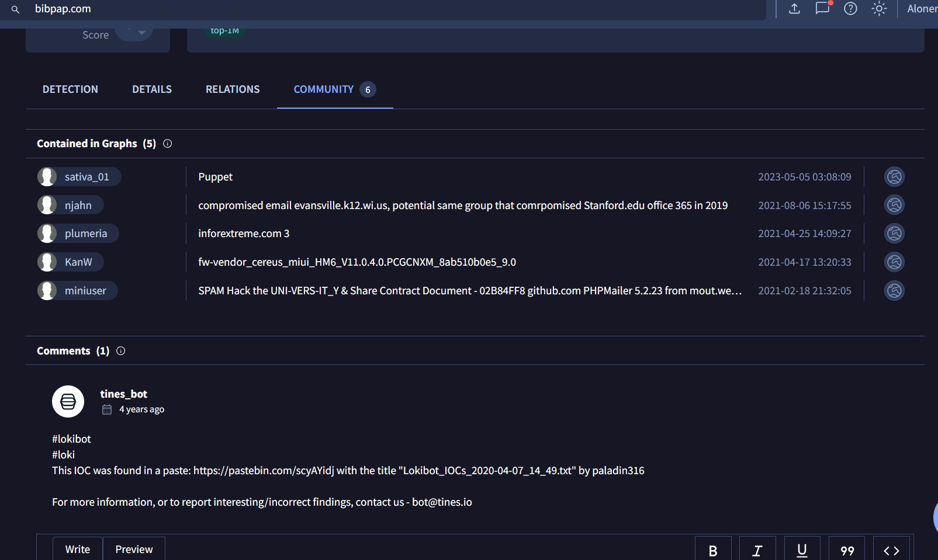This screenshot has height=560, width=938.
Task: Open graph icon for miniuser's SPAM Hack row
Action: (894, 291)
